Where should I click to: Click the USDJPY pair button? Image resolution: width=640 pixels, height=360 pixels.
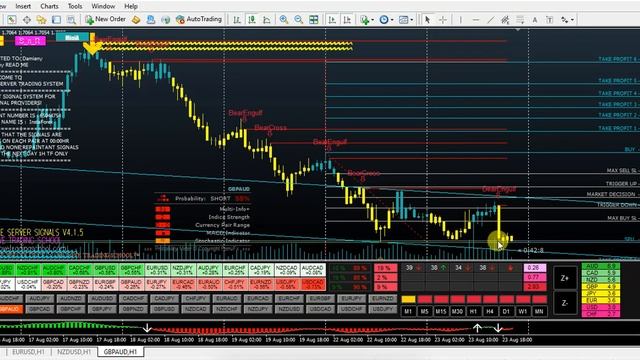tap(382, 309)
